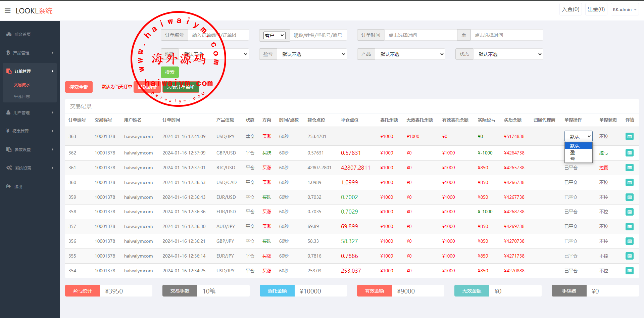Click the 后台首页 dashboard icon
This screenshot has height=318, width=644.
(9, 34)
